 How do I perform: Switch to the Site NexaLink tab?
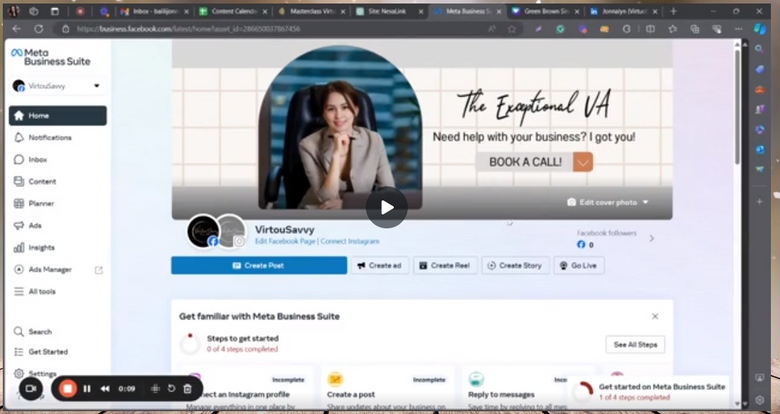click(390, 11)
